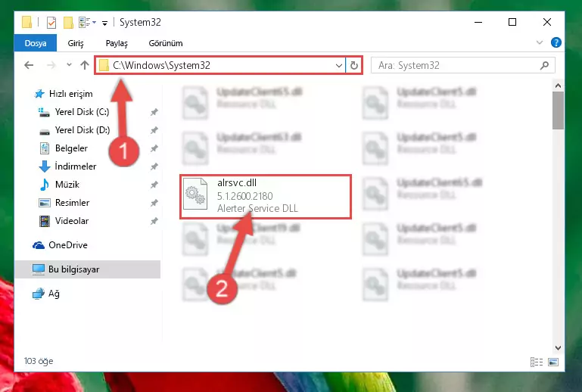Expand the address bar history dropdown
The height and width of the screenshot is (392, 582).
click(x=338, y=66)
